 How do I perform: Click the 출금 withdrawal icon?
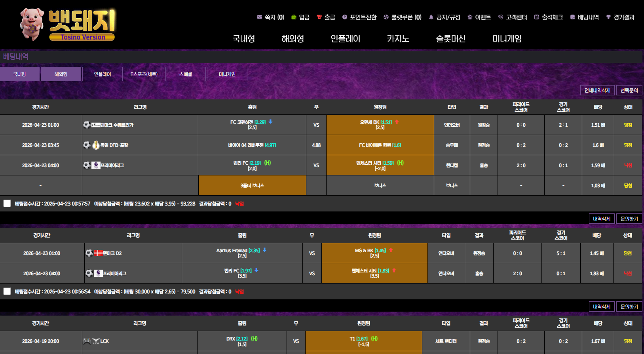click(x=319, y=17)
